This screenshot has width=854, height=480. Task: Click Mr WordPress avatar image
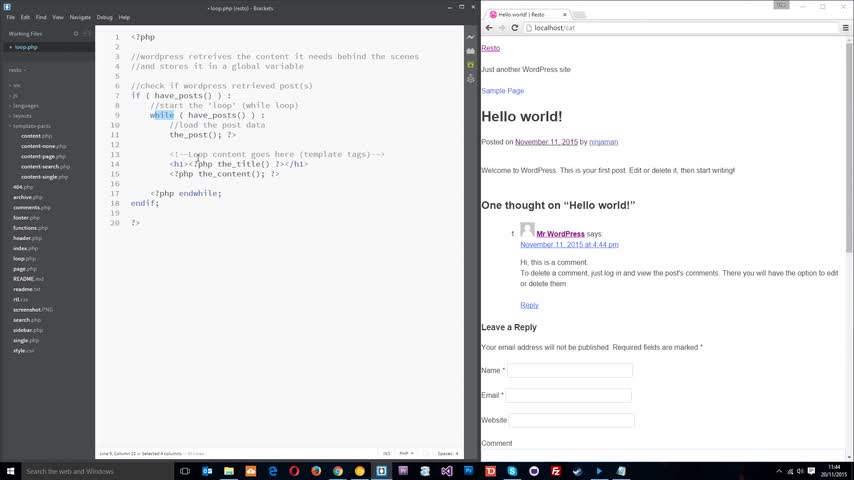pyautogui.click(x=527, y=230)
